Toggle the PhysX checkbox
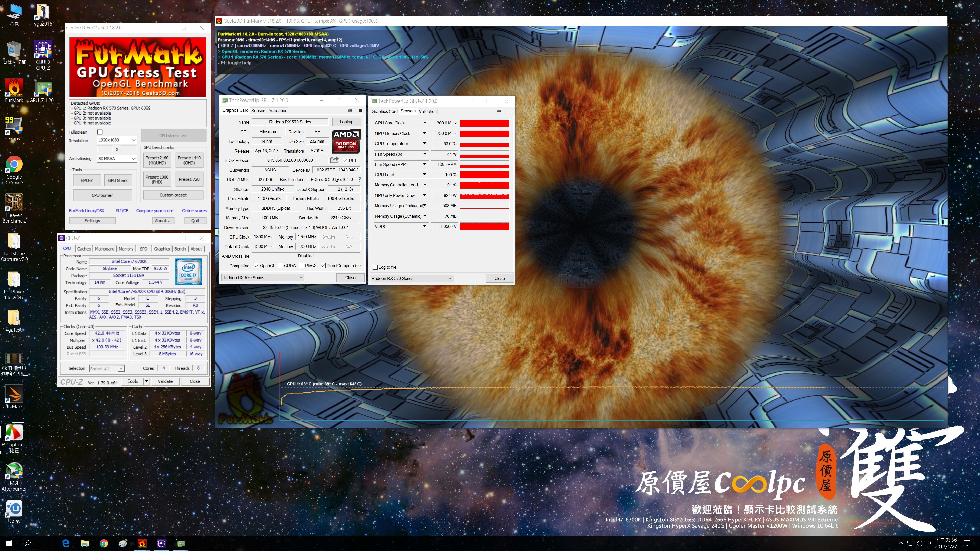 (302, 266)
